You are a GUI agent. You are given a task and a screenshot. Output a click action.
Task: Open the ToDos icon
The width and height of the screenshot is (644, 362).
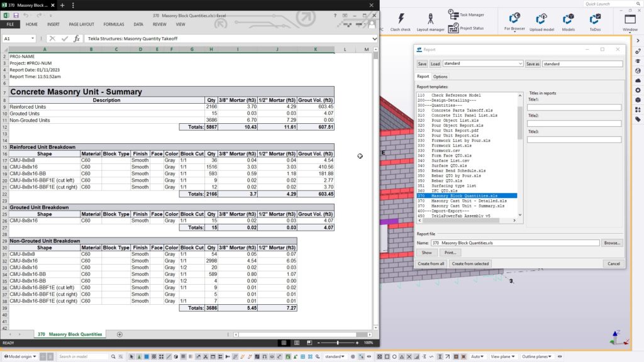pos(594,18)
